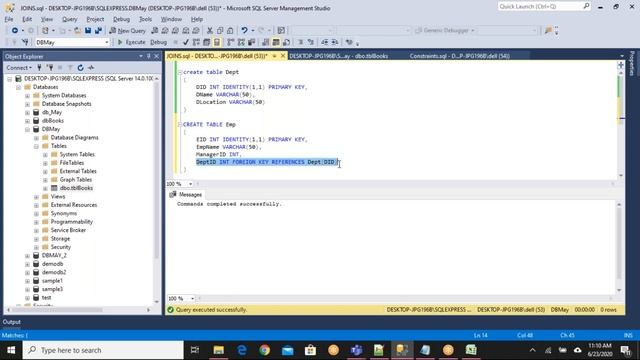Select the Programmability folder in tree
This screenshot has height=360, width=640.
[x=71, y=222]
